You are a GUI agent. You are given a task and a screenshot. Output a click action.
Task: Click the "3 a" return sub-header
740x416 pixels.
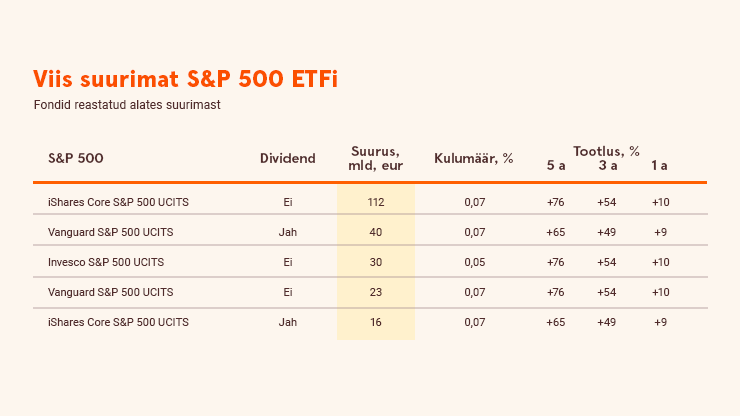point(607,165)
